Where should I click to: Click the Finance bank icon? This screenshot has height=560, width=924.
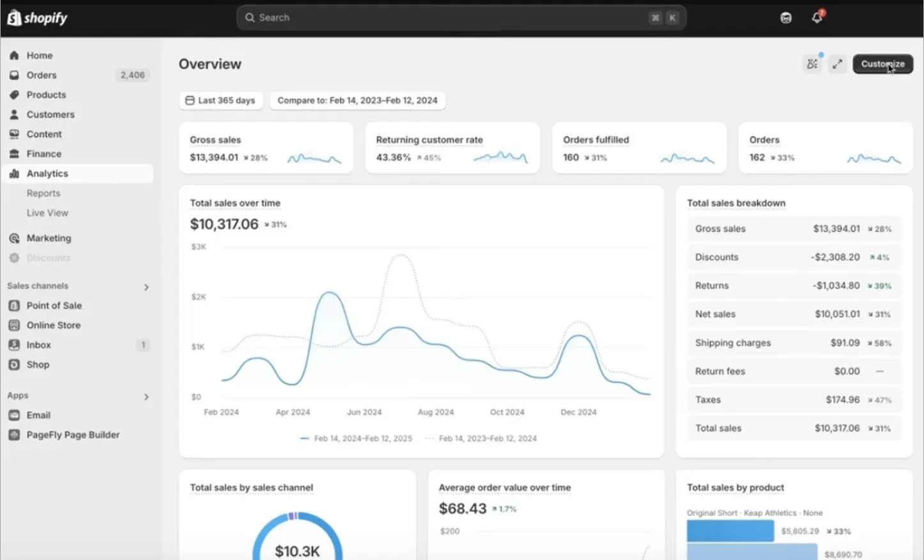(x=14, y=154)
